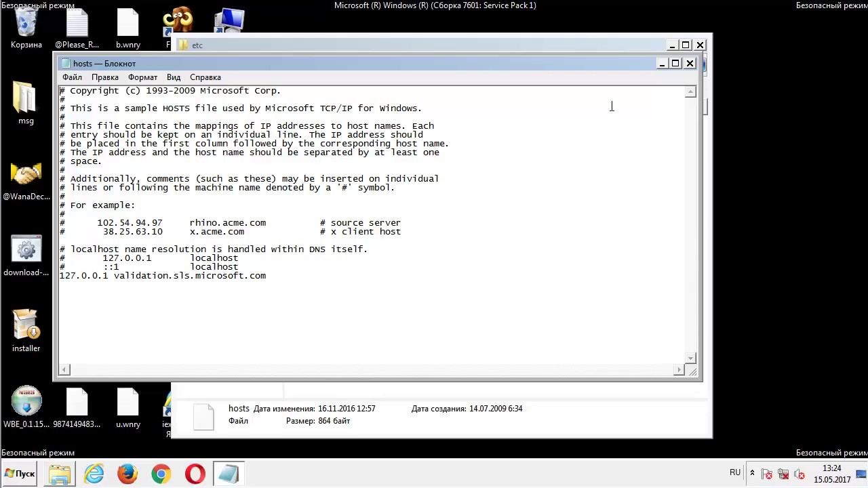
Task: Click the '# x client host' comment text
Action: [361, 232]
